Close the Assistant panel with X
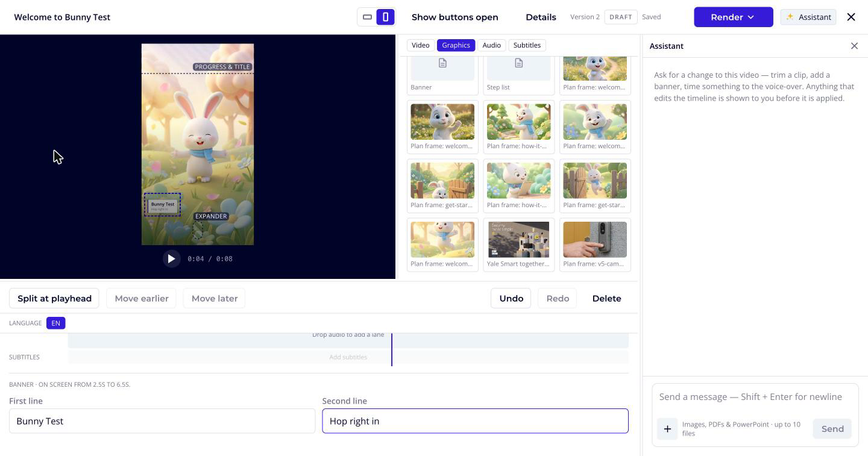Image resolution: width=868 pixels, height=456 pixels. click(854, 46)
